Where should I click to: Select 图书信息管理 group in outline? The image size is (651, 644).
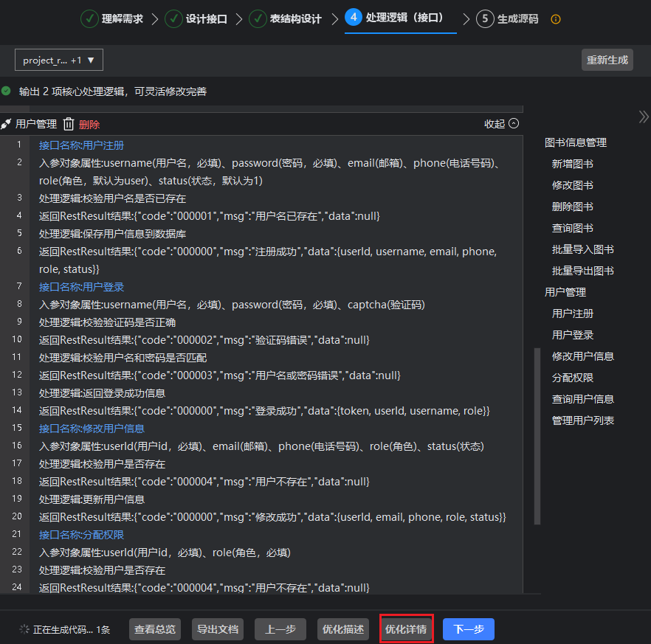click(576, 142)
